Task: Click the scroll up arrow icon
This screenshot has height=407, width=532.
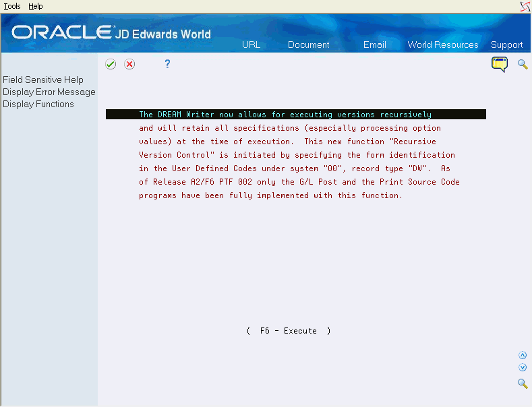Action: [523, 355]
